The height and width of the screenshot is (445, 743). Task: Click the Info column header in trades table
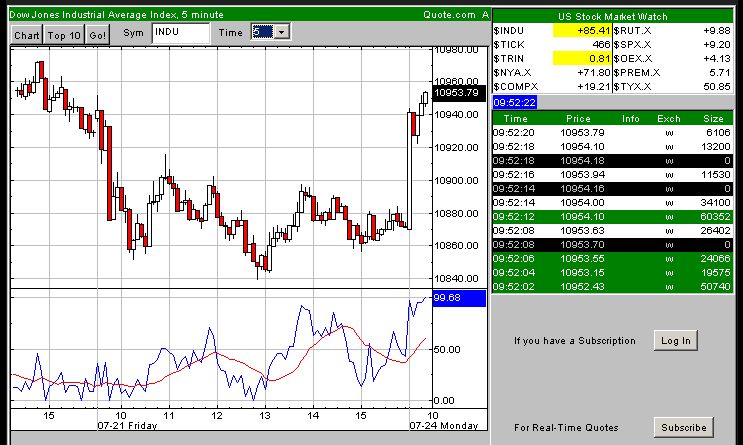pos(631,119)
